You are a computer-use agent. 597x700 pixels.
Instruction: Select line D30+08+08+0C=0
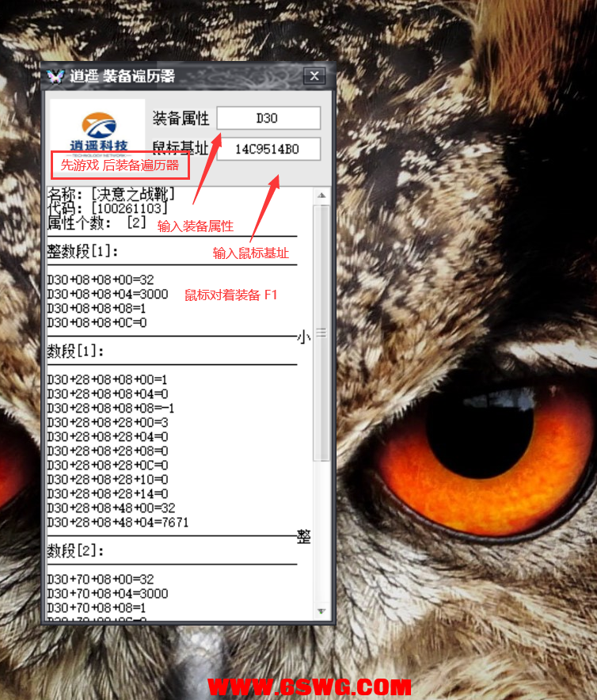click(x=97, y=323)
